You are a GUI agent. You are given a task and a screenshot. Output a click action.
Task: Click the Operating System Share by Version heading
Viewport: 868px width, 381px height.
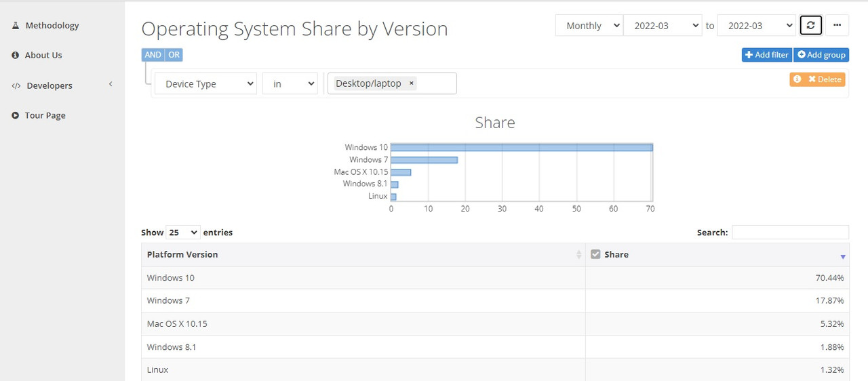(294, 29)
